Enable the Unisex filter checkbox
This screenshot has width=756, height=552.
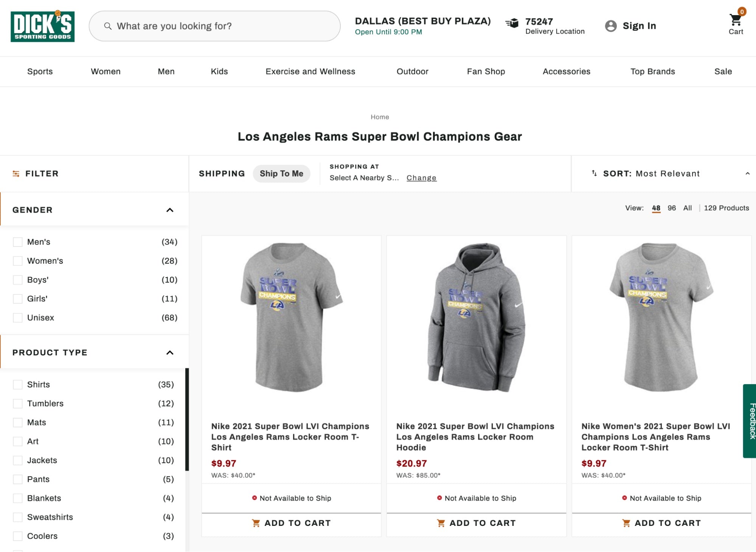[18, 318]
